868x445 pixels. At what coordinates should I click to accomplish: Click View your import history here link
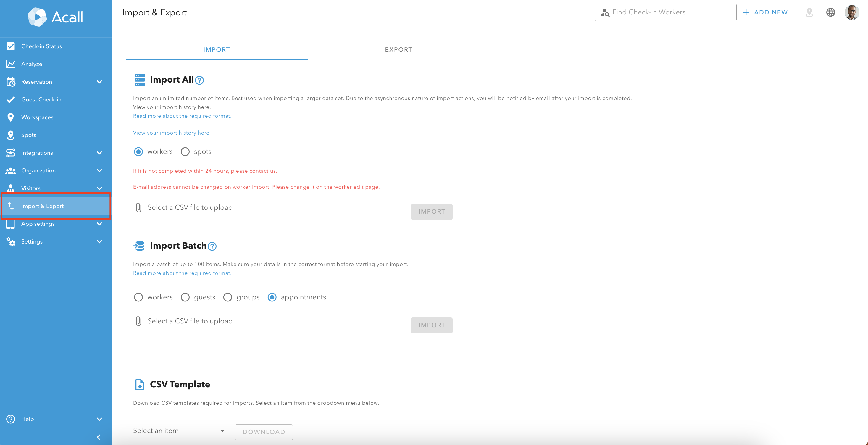(171, 133)
